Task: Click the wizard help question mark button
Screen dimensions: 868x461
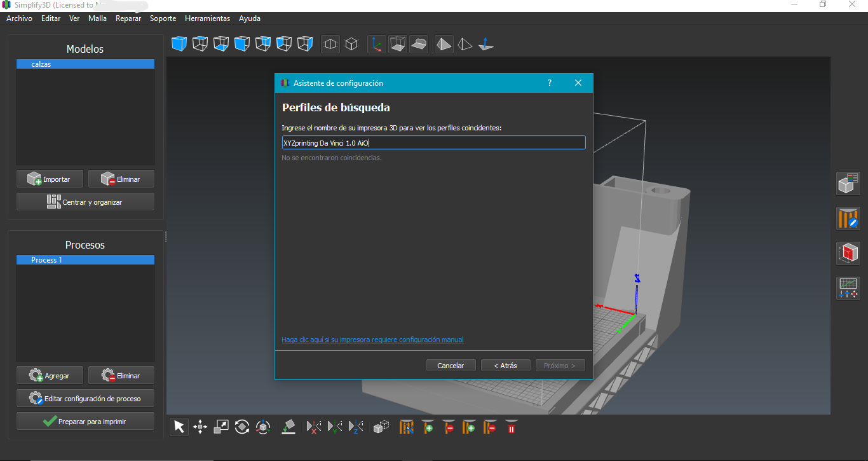Action: click(550, 83)
